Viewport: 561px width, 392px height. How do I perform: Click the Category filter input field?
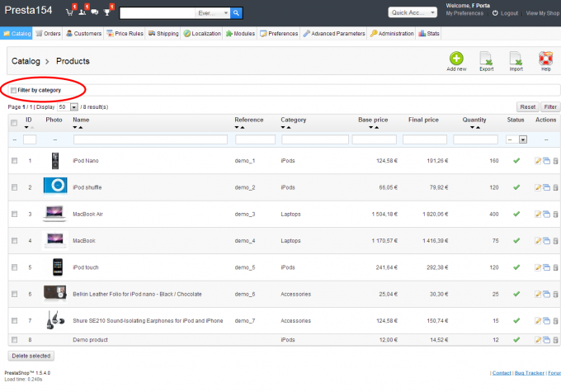[315, 139]
